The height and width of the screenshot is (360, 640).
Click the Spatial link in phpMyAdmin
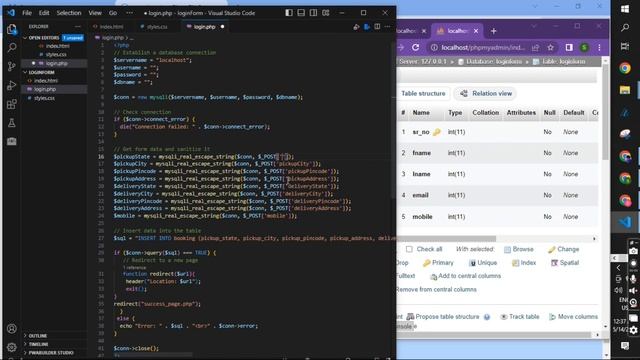pyautogui.click(x=565, y=263)
